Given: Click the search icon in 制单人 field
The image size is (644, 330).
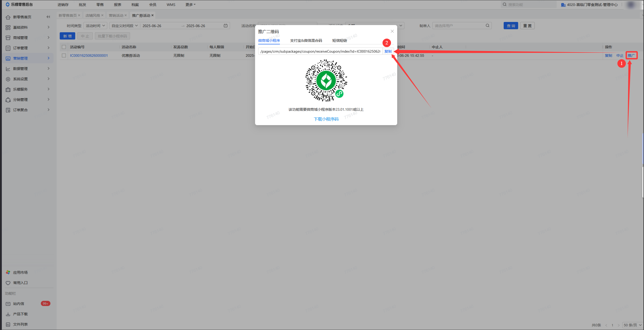Looking at the screenshot, I should click(x=488, y=26).
